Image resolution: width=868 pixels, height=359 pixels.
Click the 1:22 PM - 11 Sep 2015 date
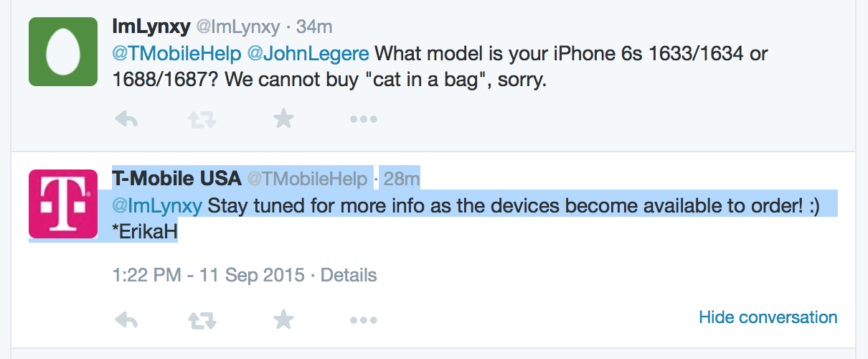(208, 274)
